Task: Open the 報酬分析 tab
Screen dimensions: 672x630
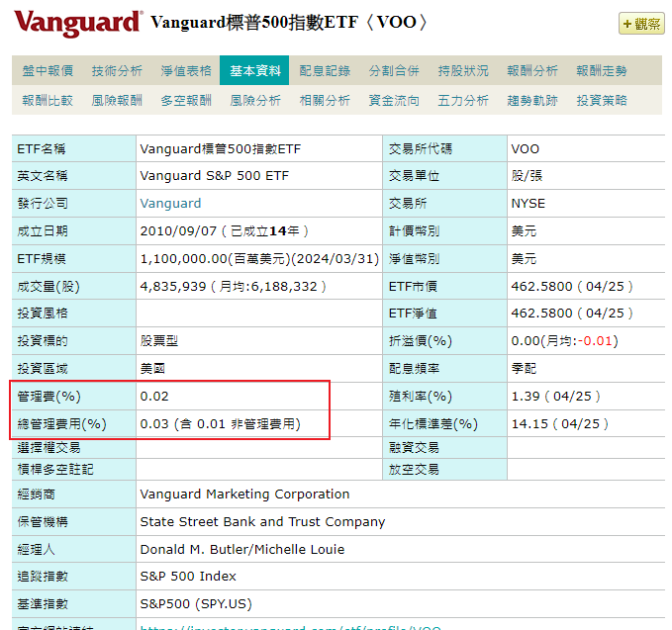Action: coord(532,70)
